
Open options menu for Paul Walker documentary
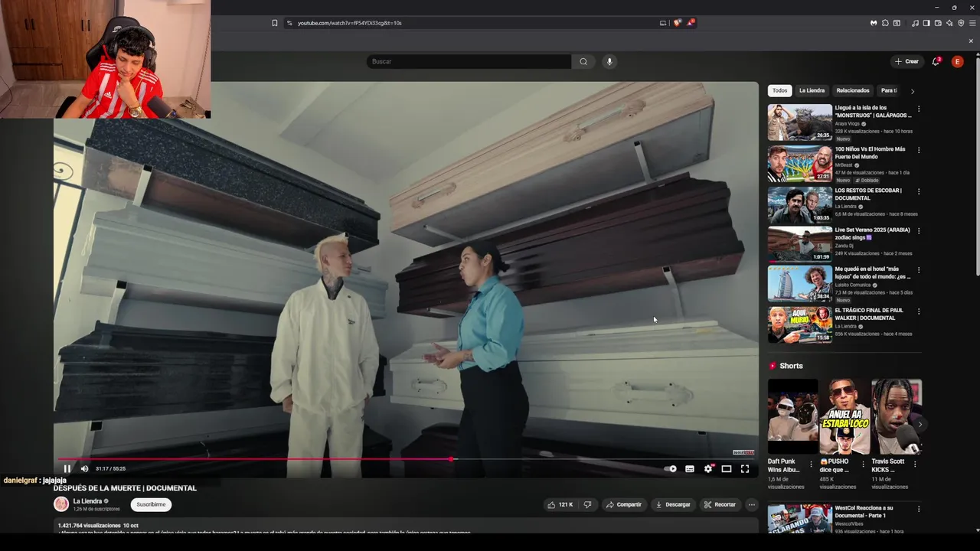[x=919, y=311]
